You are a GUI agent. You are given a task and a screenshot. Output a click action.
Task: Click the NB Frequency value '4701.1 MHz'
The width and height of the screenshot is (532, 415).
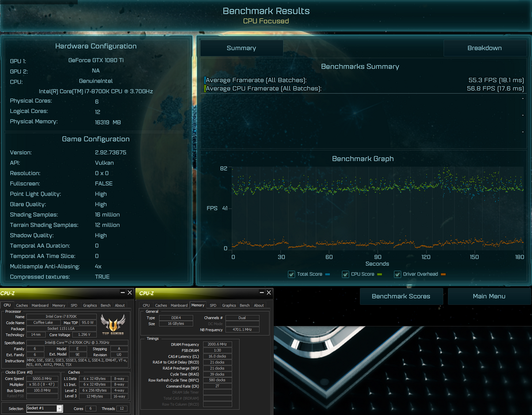point(242,330)
